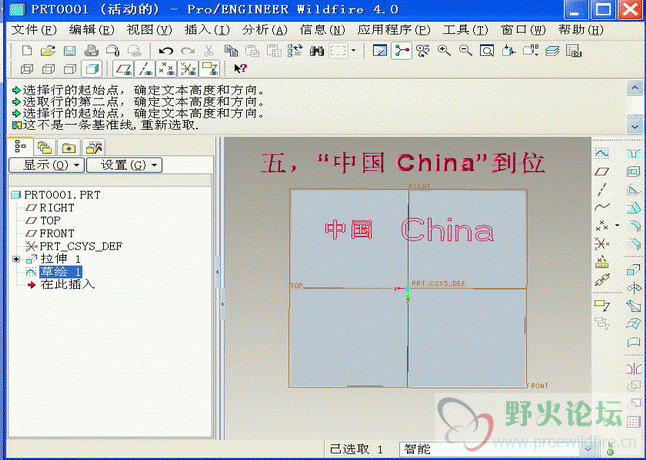The height and width of the screenshot is (460, 646).
Task: Save the model using the diskette icon
Action: pyautogui.click(x=70, y=51)
